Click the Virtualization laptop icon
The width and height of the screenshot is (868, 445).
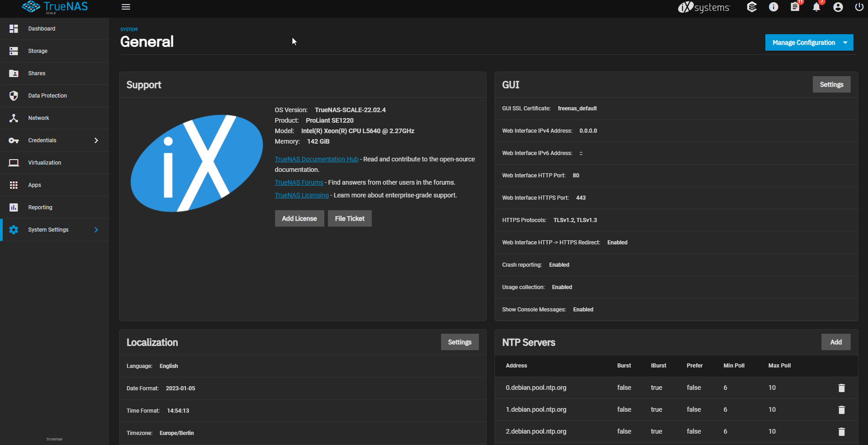(x=14, y=163)
